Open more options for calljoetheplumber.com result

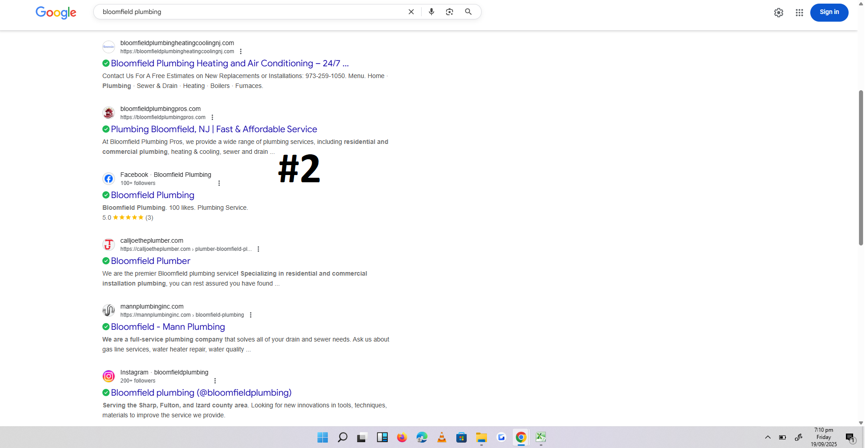pyautogui.click(x=258, y=249)
